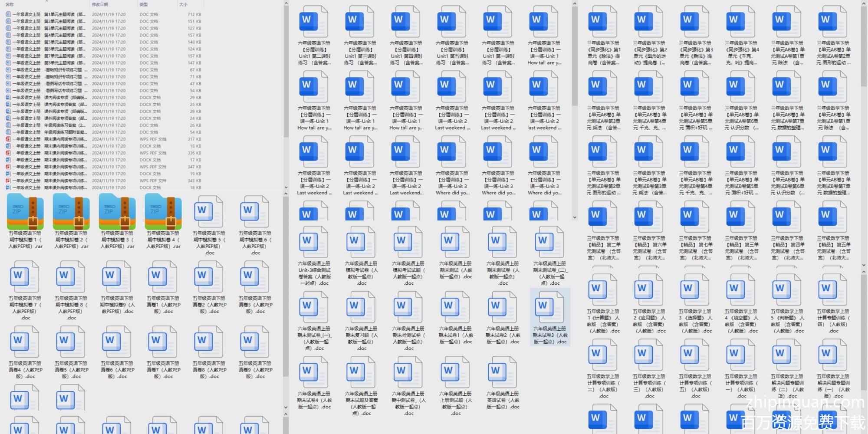
Task: Click the 期中模拟卷 6 Word document icon
Action: tap(255, 212)
